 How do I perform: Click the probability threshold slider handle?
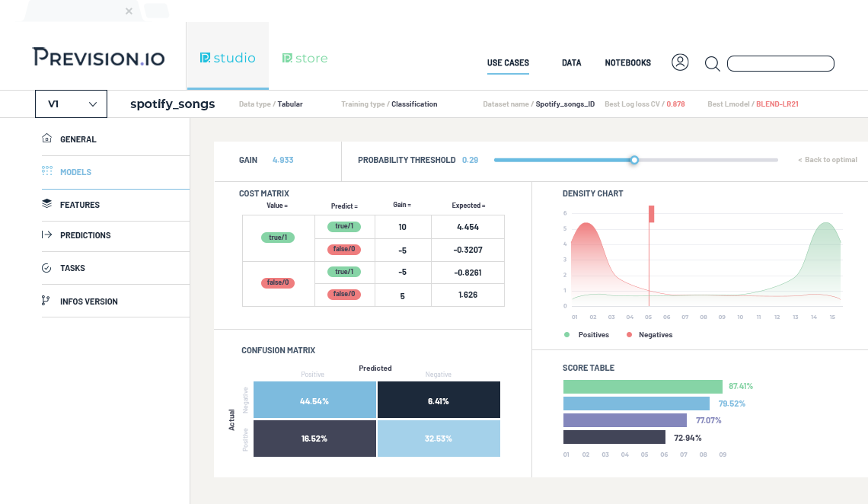click(x=633, y=160)
